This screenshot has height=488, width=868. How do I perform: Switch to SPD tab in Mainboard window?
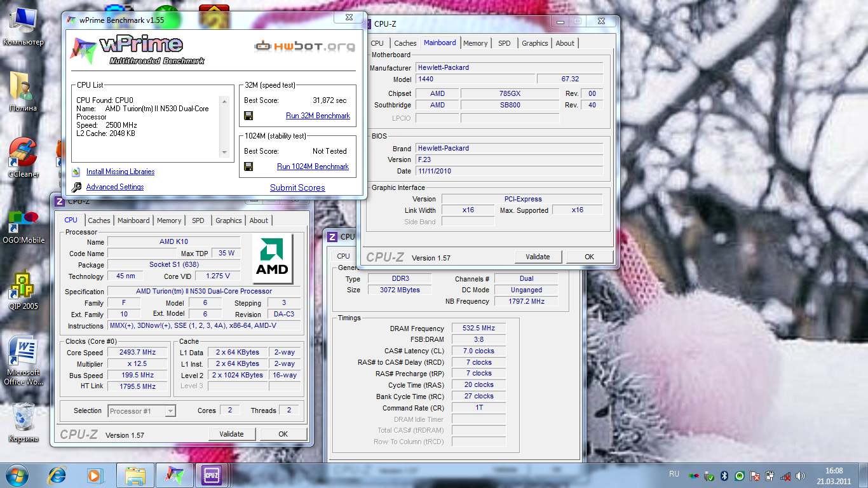click(x=504, y=43)
